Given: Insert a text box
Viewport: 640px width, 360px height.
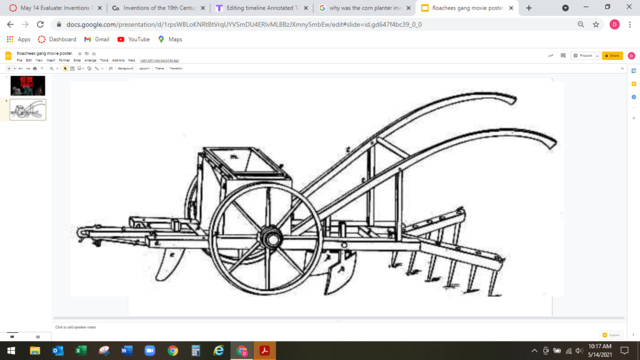Looking at the screenshot, I should tap(72, 69).
